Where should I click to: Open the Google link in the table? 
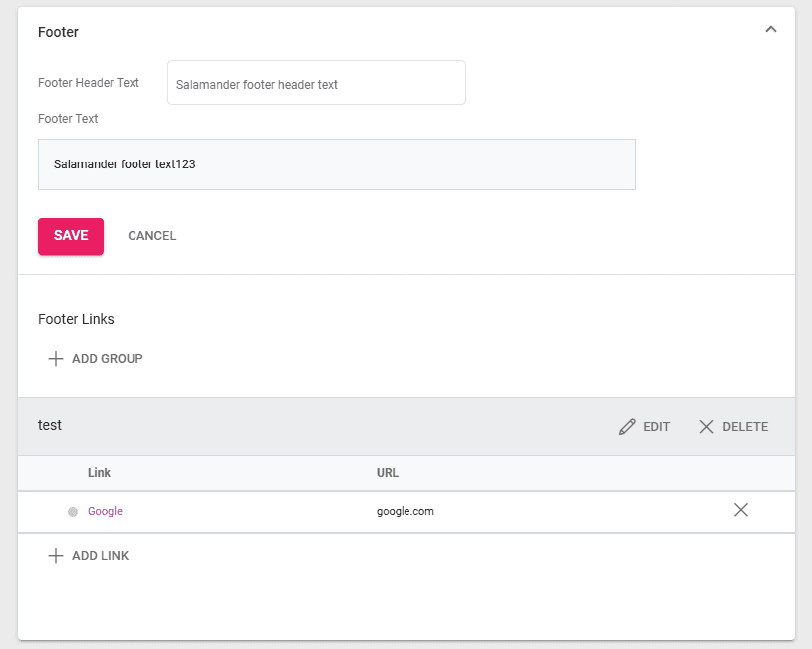click(105, 511)
